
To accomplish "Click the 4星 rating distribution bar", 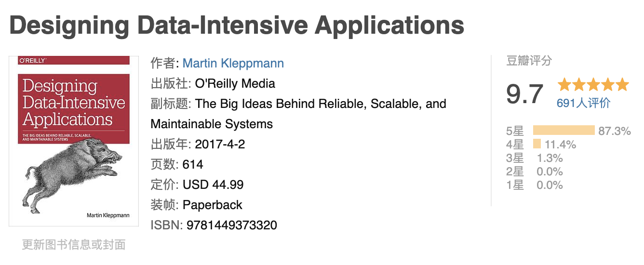I will click(x=537, y=144).
